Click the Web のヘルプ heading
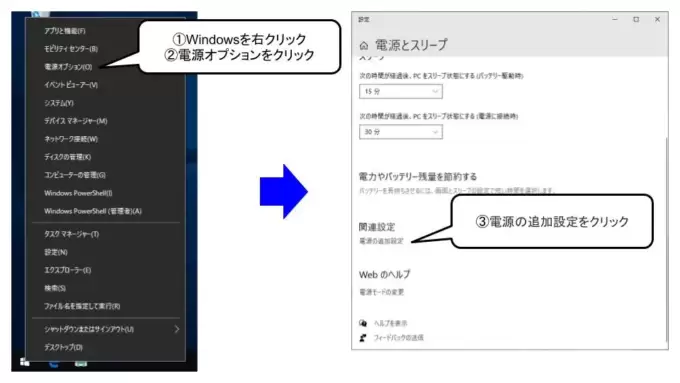The image size is (680, 383). point(384,275)
